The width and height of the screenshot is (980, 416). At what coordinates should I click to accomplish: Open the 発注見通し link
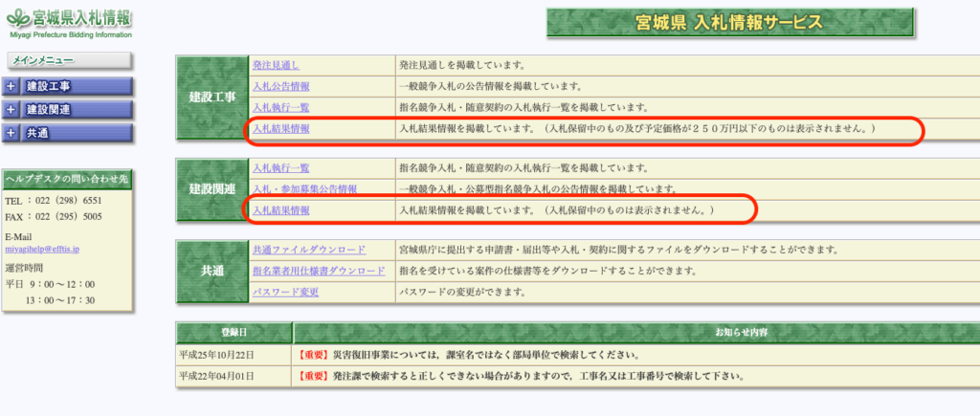(276, 66)
